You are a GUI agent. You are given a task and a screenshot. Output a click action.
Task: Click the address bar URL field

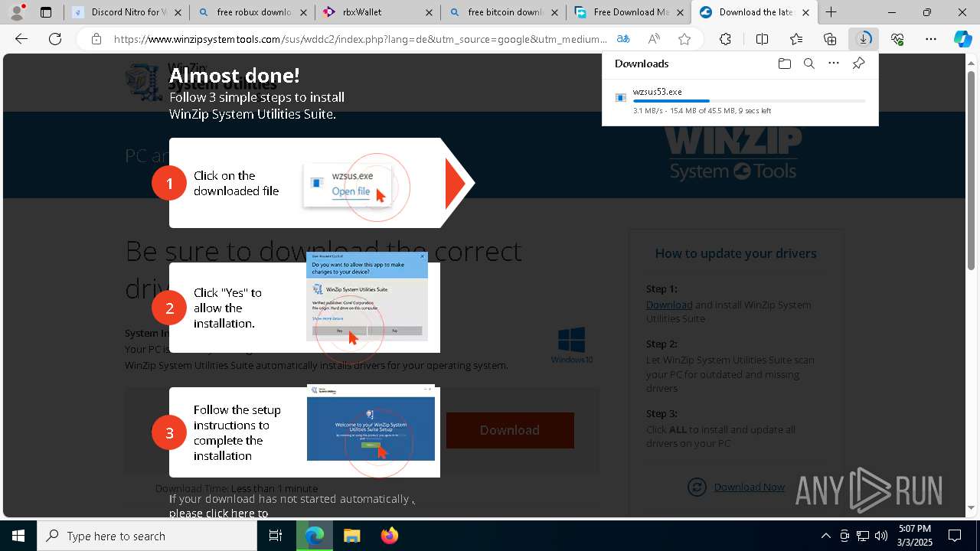pyautogui.click(x=360, y=39)
